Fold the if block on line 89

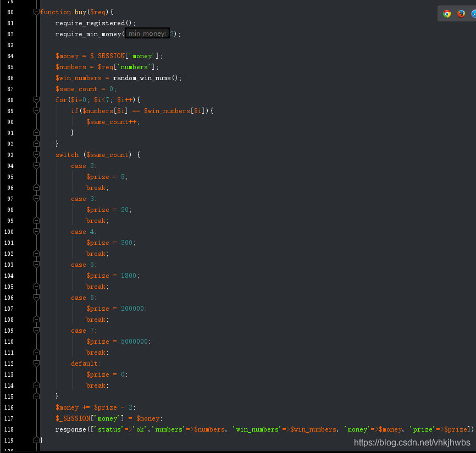pyautogui.click(x=36, y=111)
